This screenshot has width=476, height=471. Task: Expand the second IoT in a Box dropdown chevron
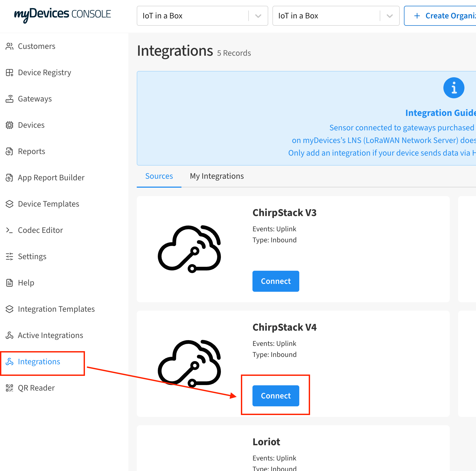(x=390, y=16)
